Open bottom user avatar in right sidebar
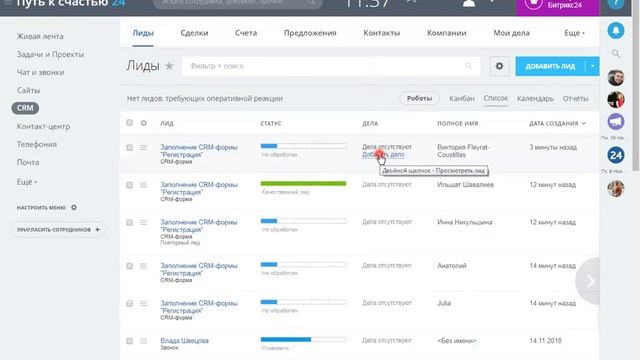This screenshot has width=640, height=360. coord(616,188)
